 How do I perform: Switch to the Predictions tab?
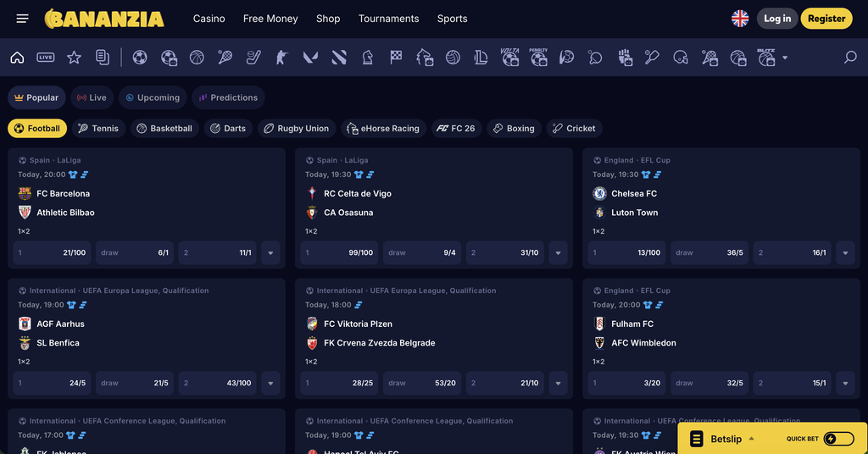click(228, 98)
